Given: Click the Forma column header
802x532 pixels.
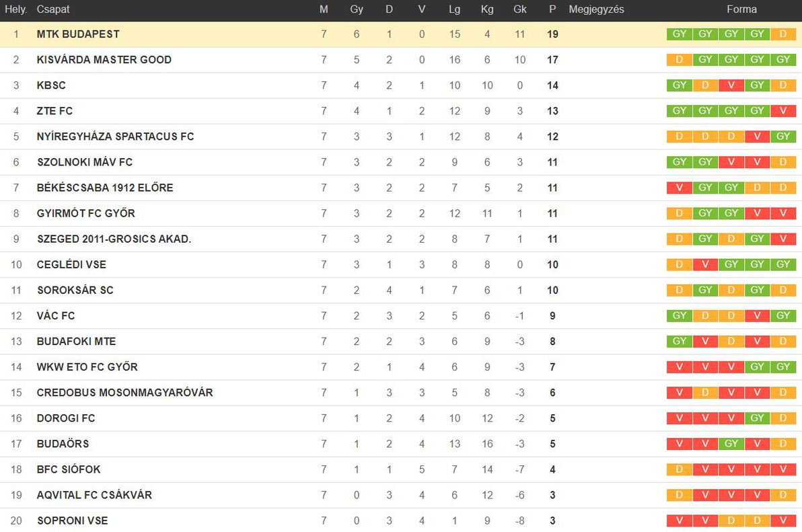Looking at the screenshot, I should coord(741,9).
